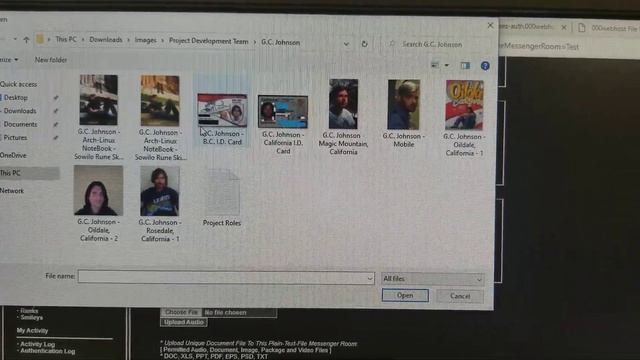
Task: Toggle the preview pane icon
Action: 465,65
